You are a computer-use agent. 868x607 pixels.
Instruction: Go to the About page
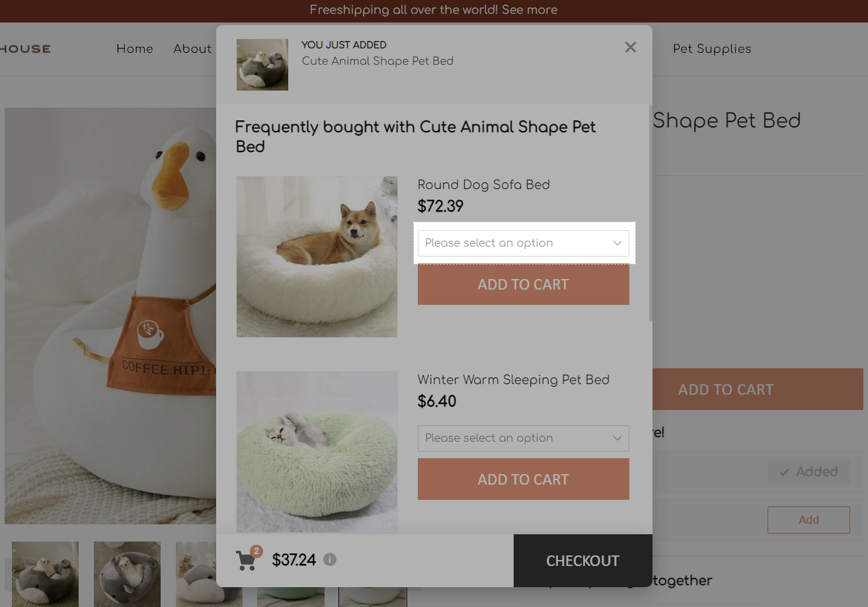[x=192, y=49]
